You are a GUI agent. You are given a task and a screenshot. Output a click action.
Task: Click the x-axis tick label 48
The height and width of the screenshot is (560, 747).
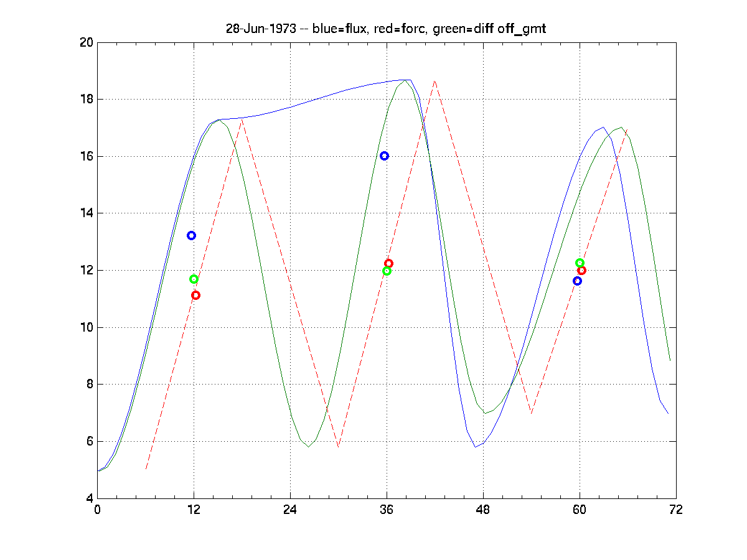[483, 510]
